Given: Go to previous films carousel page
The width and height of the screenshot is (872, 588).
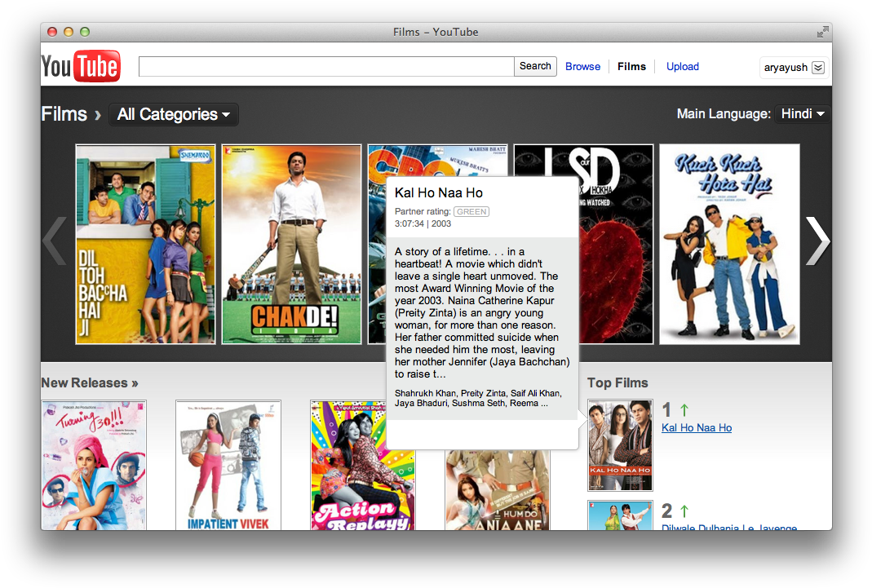Looking at the screenshot, I should tap(55, 241).
